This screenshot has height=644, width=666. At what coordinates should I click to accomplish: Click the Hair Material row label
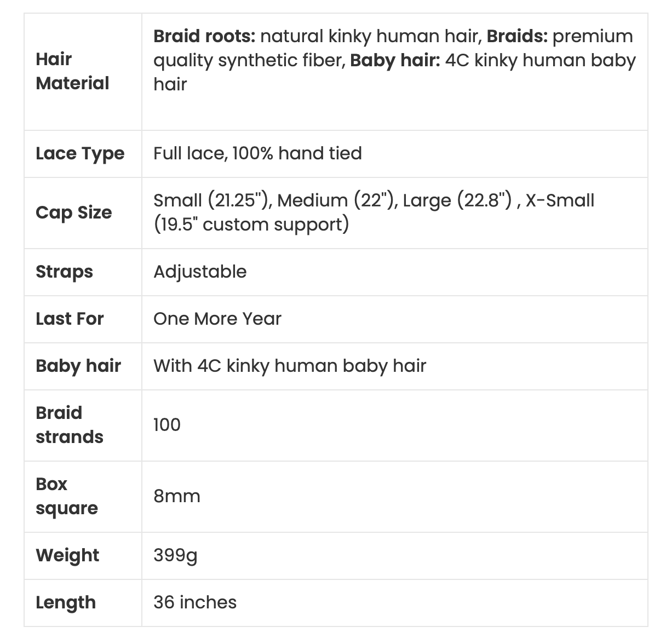point(72,71)
